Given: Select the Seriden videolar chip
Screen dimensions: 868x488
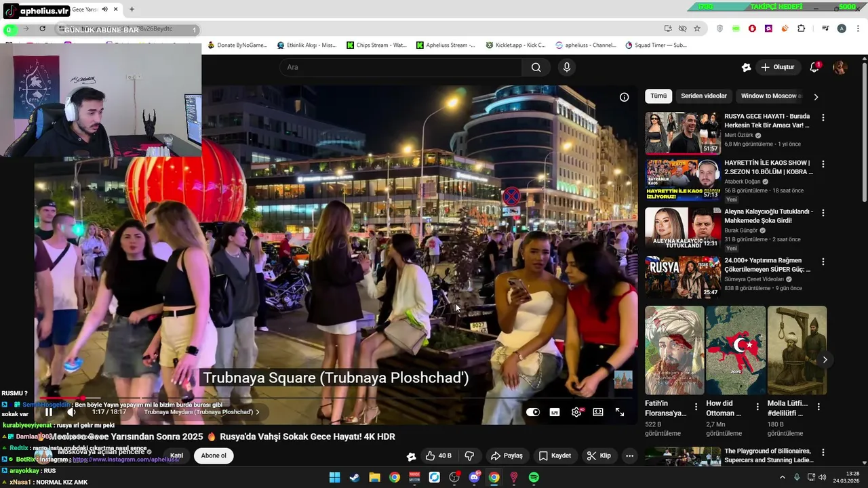Looking at the screenshot, I should click(x=704, y=96).
